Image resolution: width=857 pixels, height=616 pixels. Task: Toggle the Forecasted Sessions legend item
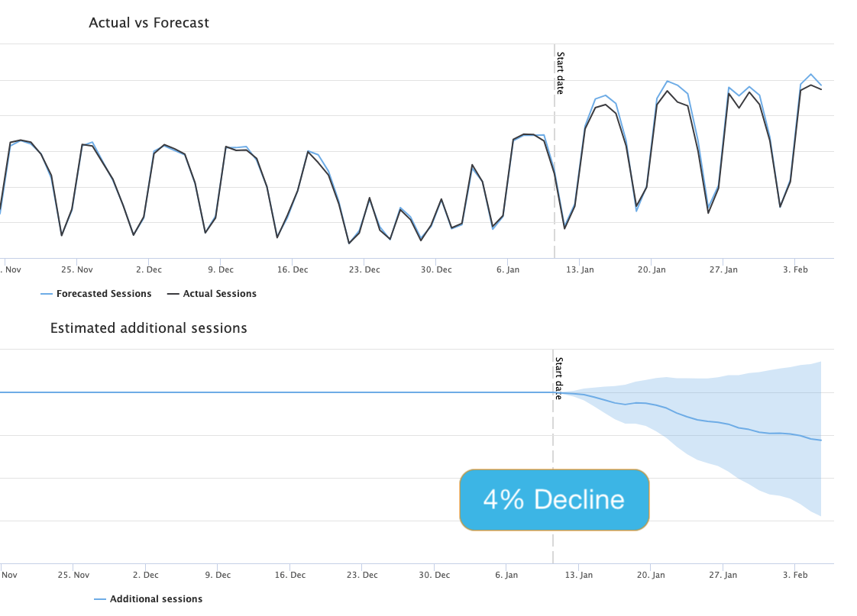(96, 294)
